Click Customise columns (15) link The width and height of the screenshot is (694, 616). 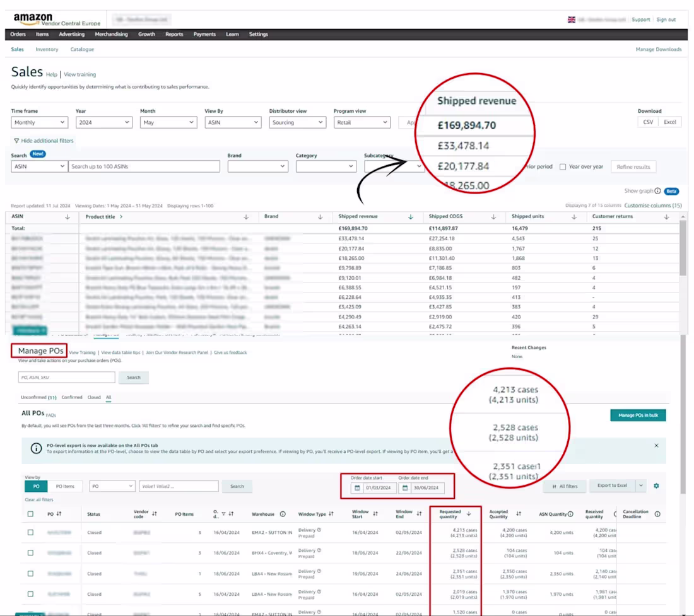point(653,206)
